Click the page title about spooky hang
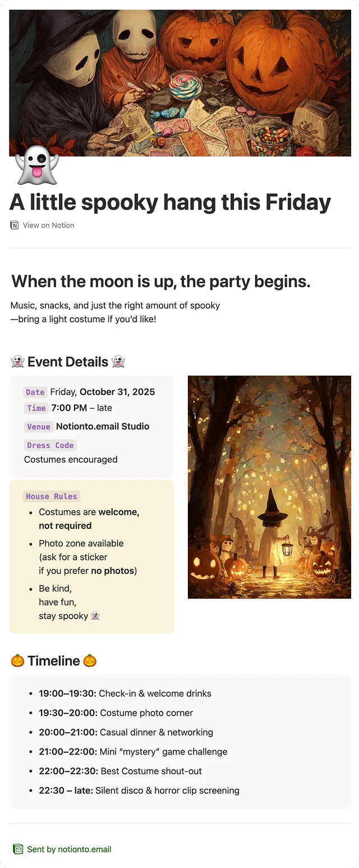Screen dimensions: 359x868 (171, 202)
